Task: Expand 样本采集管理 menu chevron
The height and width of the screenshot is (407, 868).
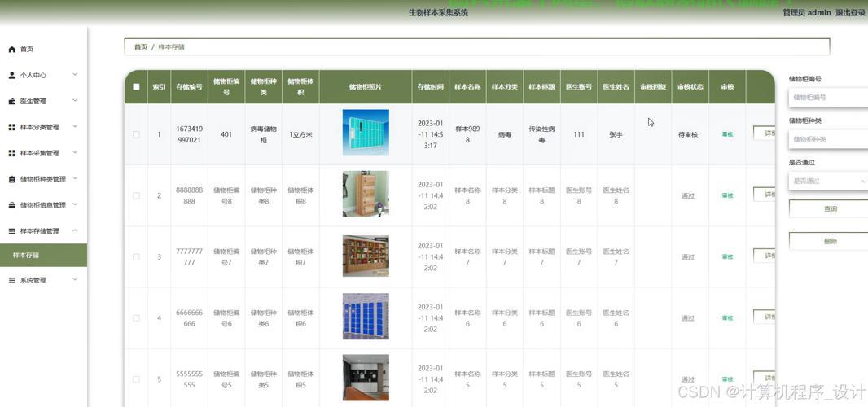Action: (x=75, y=153)
